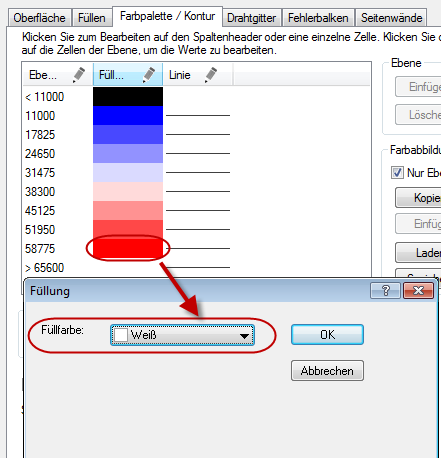
Task: Click the Kopieren button under Farbabbildung
Action: click(418, 198)
